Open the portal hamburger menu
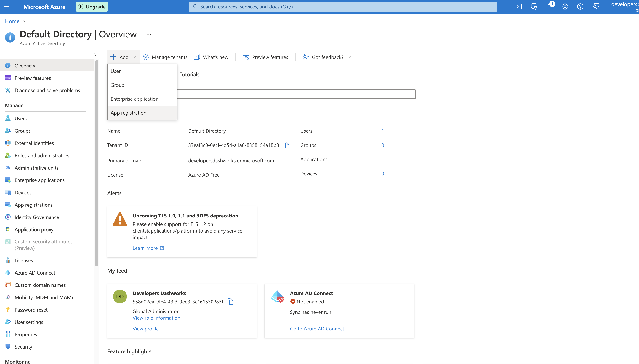This screenshot has height=364, width=639. (7, 7)
